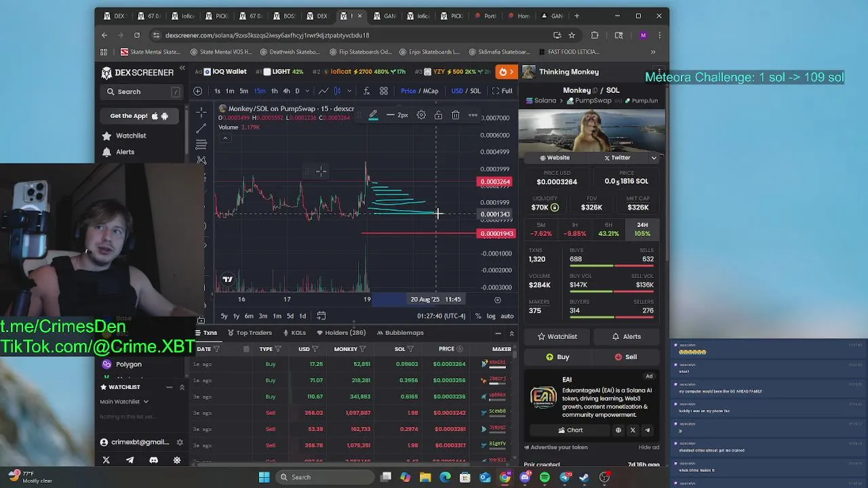Screen dimensions: 868x488
Task: Open the flame trending button
Action: 503,72
